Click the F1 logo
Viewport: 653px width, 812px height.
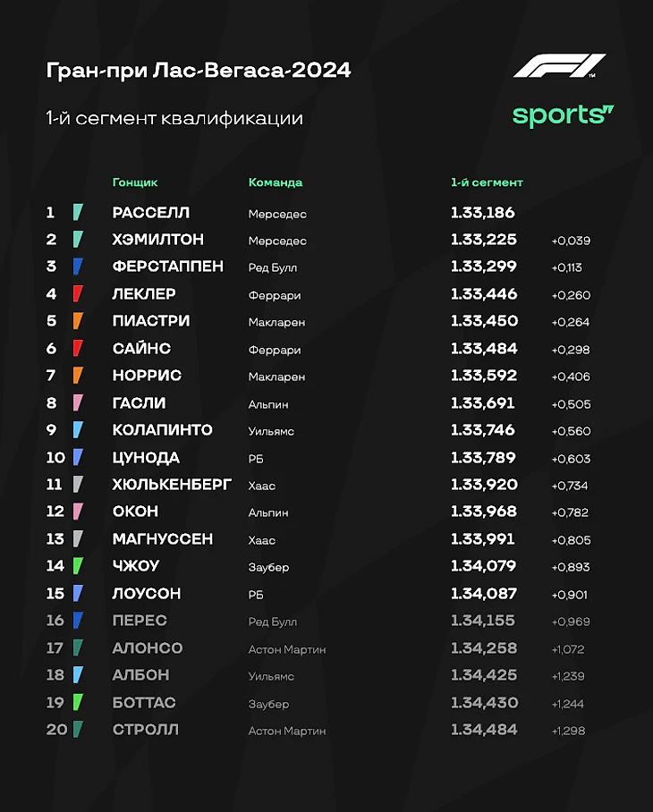coord(559,66)
